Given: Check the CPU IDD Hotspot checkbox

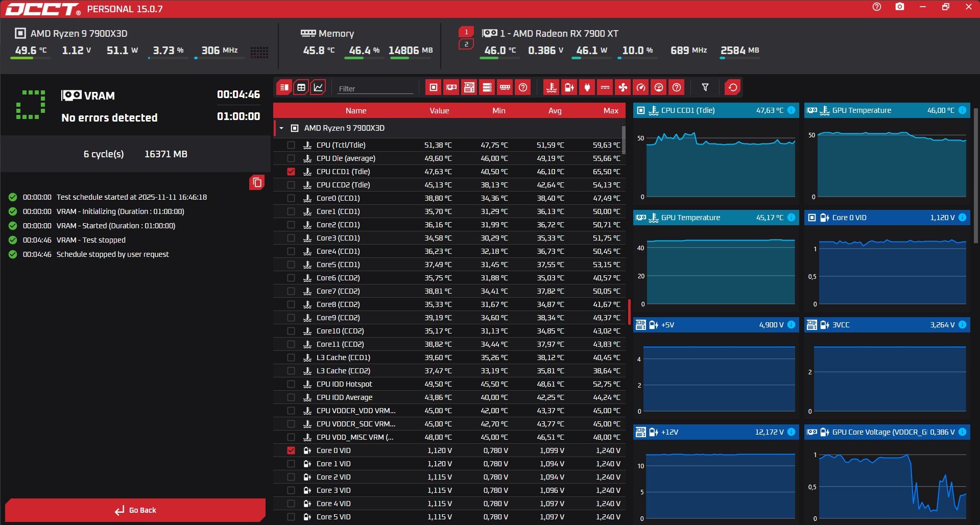Looking at the screenshot, I should click(291, 384).
